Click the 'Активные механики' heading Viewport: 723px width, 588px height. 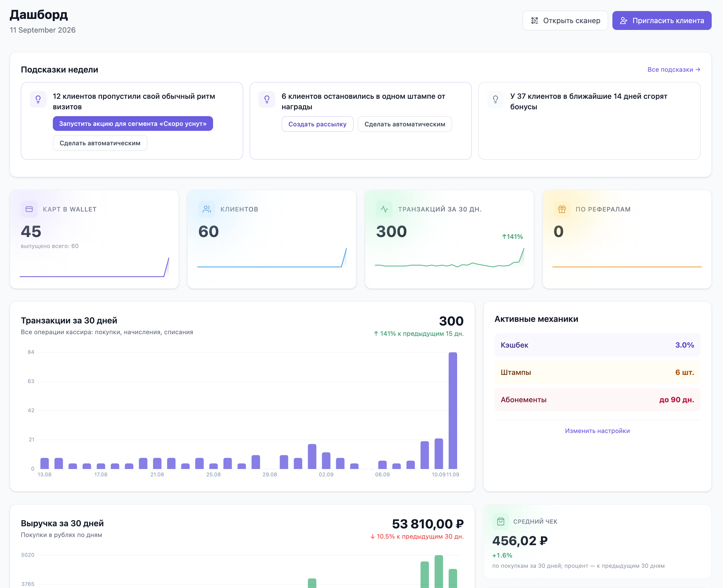point(536,319)
